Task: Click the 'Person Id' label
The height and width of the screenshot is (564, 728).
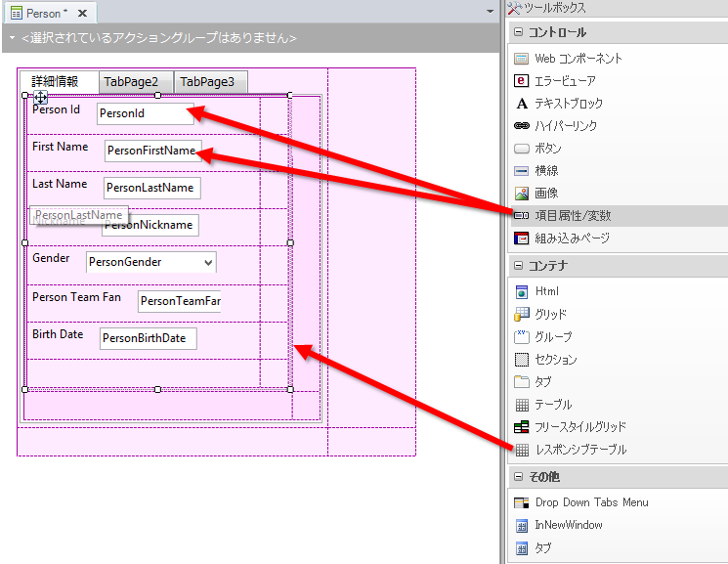Action: tap(56, 109)
